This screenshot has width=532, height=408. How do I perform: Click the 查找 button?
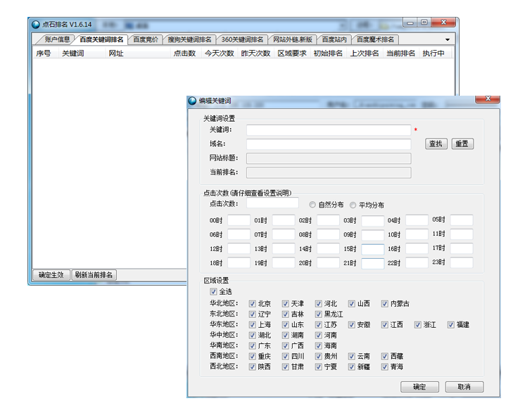(x=436, y=144)
